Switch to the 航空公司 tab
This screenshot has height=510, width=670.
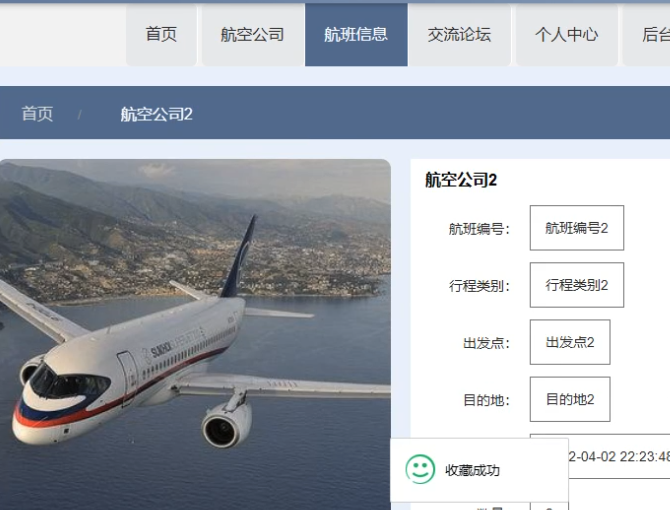[x=253, y=35]
